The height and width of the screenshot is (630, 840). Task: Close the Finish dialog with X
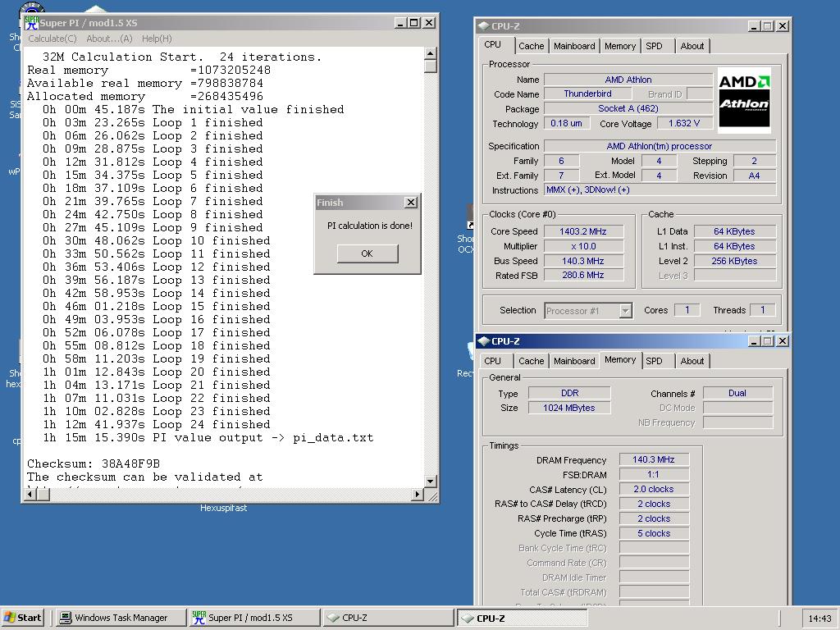click(x=411, y=203)
